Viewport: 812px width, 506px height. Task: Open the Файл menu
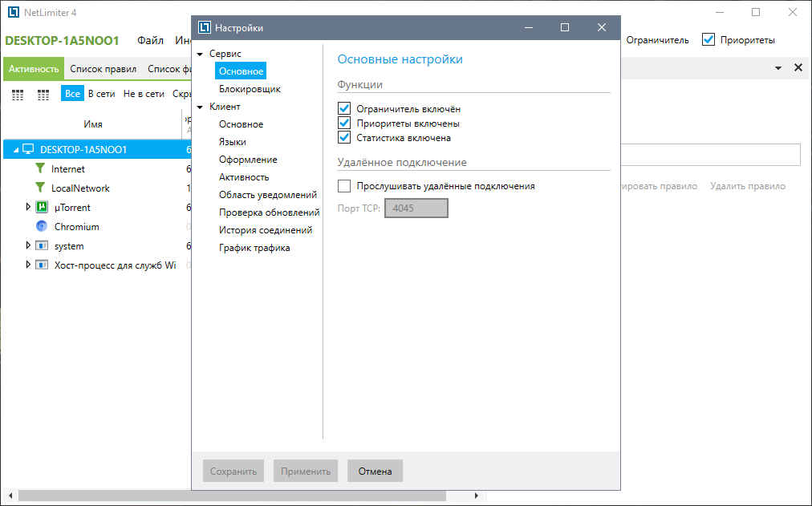pos(150,40)
